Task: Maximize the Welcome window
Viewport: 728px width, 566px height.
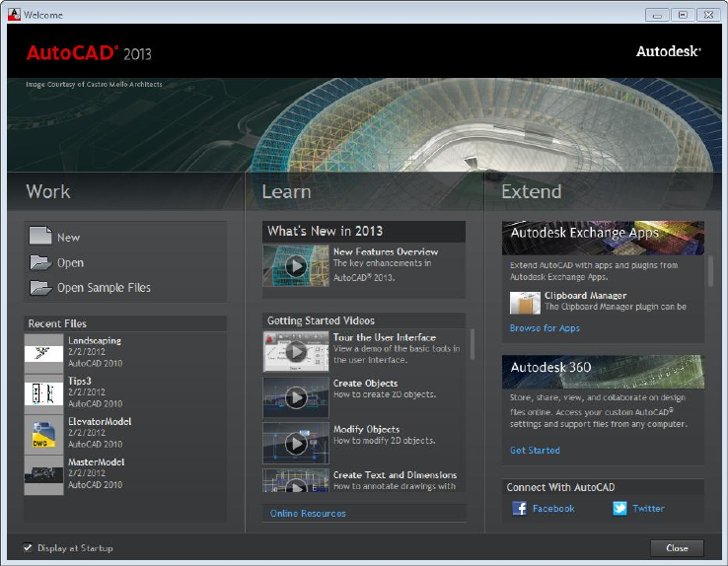Action: [x=683, y=15]
